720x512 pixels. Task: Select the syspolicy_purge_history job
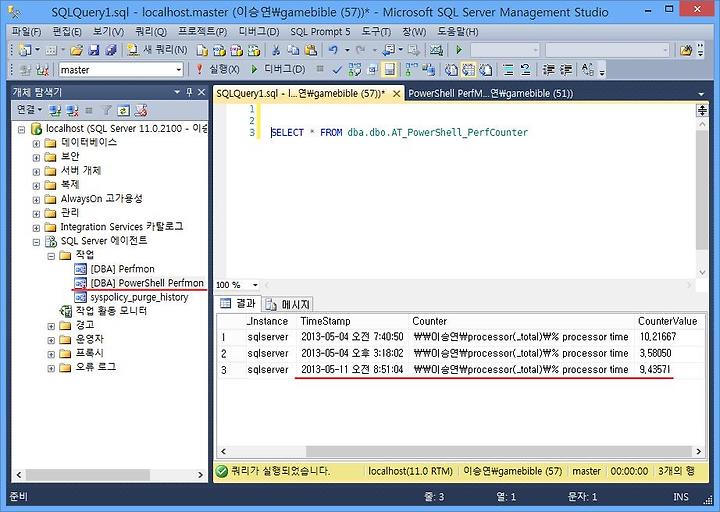point(139,297)
